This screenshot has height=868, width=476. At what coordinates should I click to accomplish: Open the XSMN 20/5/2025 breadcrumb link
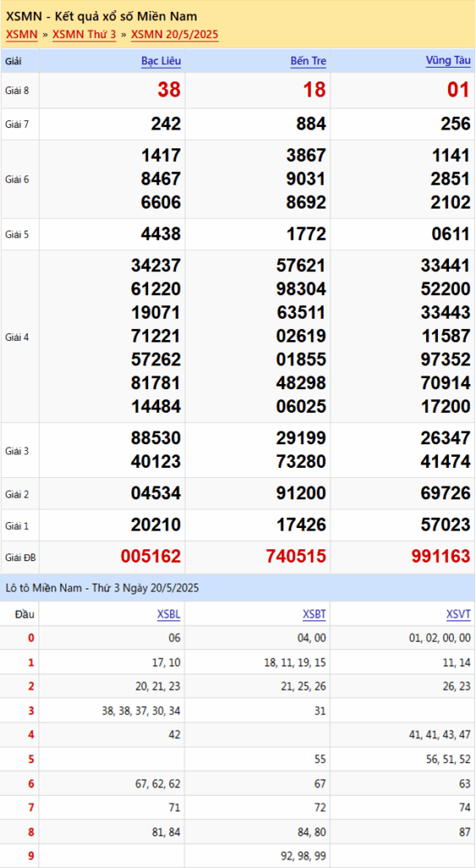click(x=174, y=35)
